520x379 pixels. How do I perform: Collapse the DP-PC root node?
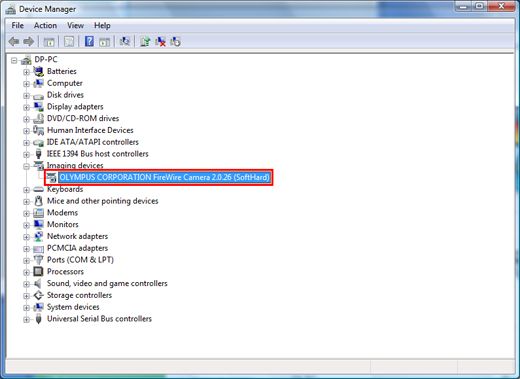pos(14,60)
